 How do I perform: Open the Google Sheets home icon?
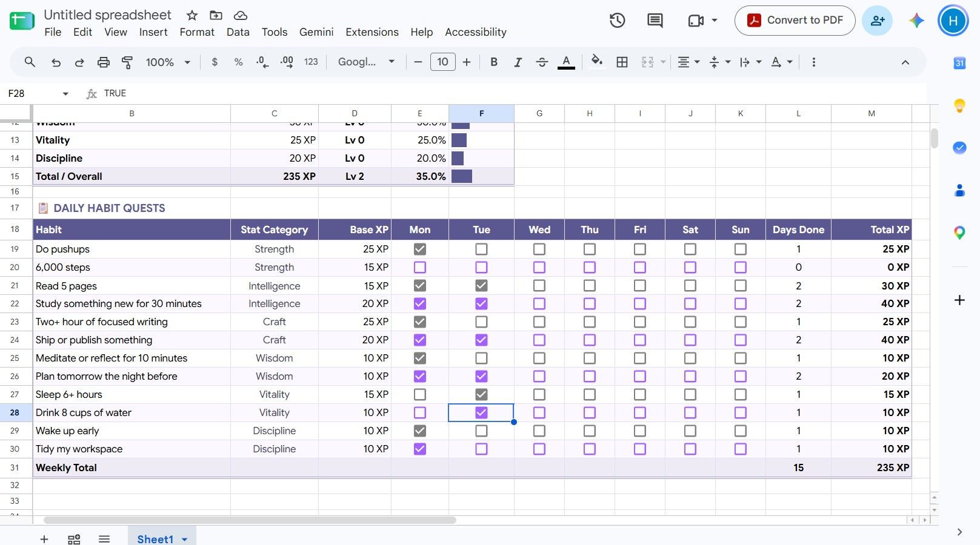pyautogui.click(x=22, y=21)
